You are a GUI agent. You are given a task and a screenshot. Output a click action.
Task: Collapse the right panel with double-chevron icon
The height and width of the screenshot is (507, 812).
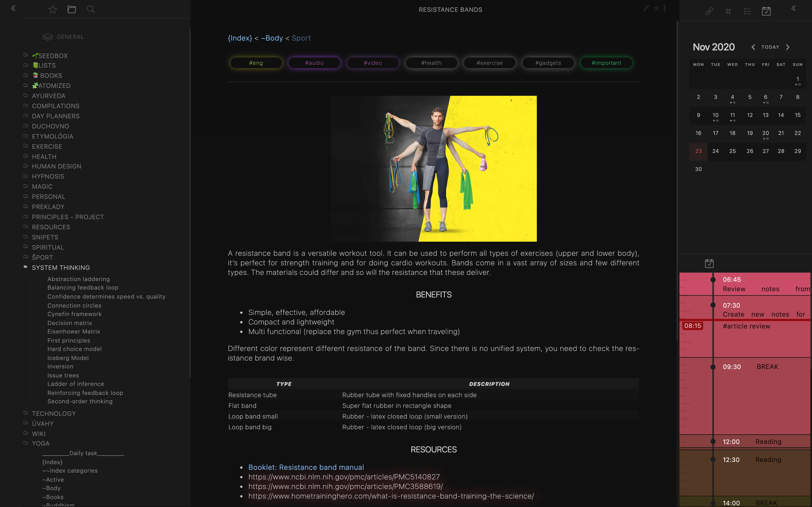[x=794, y=8]
